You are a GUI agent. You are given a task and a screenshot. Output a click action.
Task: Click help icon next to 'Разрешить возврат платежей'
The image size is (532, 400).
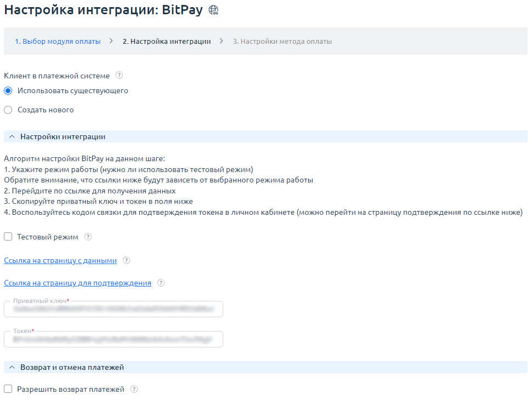tap(134, 389)
